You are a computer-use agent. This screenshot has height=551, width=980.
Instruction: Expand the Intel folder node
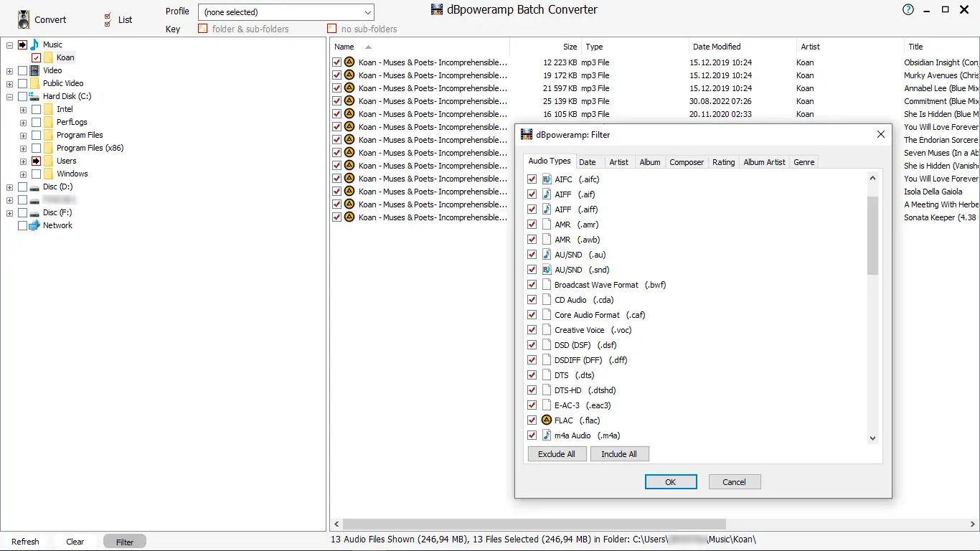pos(23,109)
